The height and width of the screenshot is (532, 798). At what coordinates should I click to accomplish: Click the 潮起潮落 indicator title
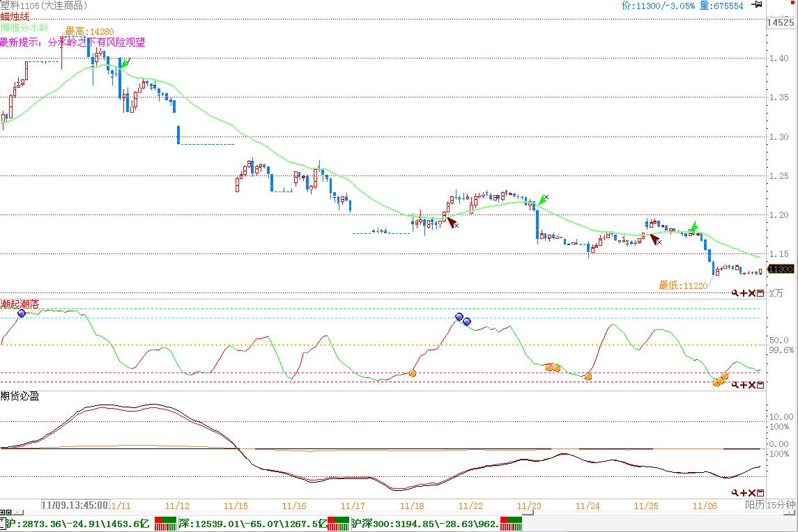20,304
